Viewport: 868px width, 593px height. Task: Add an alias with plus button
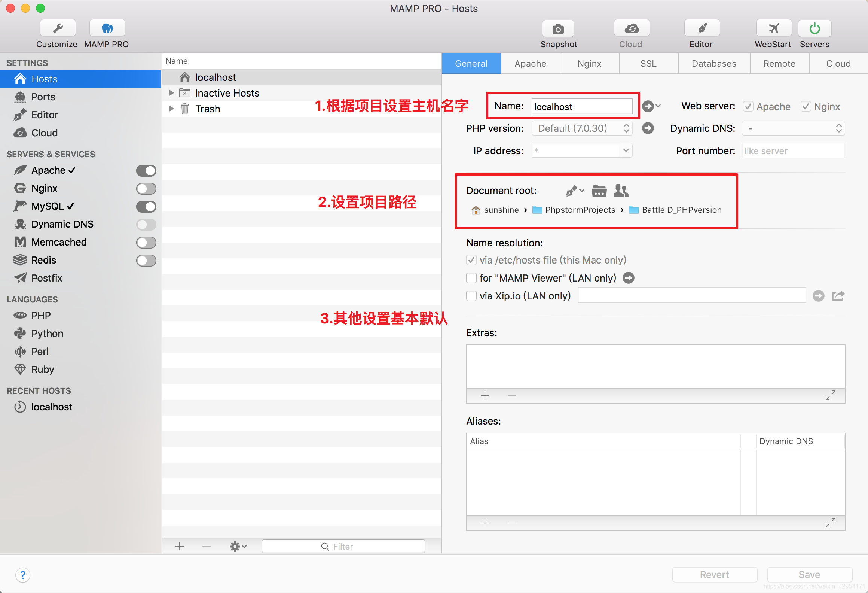point(485,523)
